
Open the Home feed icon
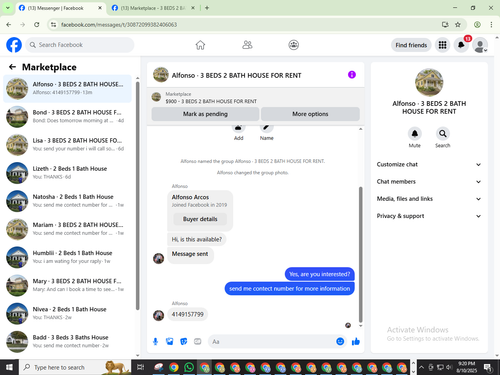[x=200, y=45]
